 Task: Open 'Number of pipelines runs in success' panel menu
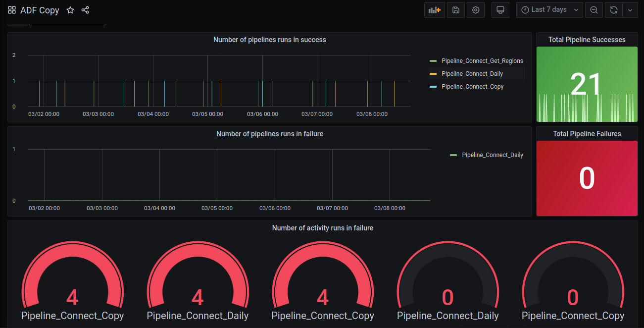point(270,40)
